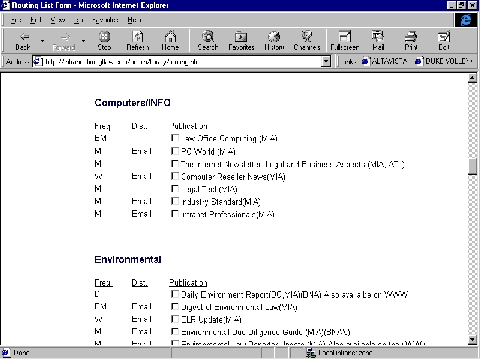Switch to Fullscreen view button

coord(345,41)
